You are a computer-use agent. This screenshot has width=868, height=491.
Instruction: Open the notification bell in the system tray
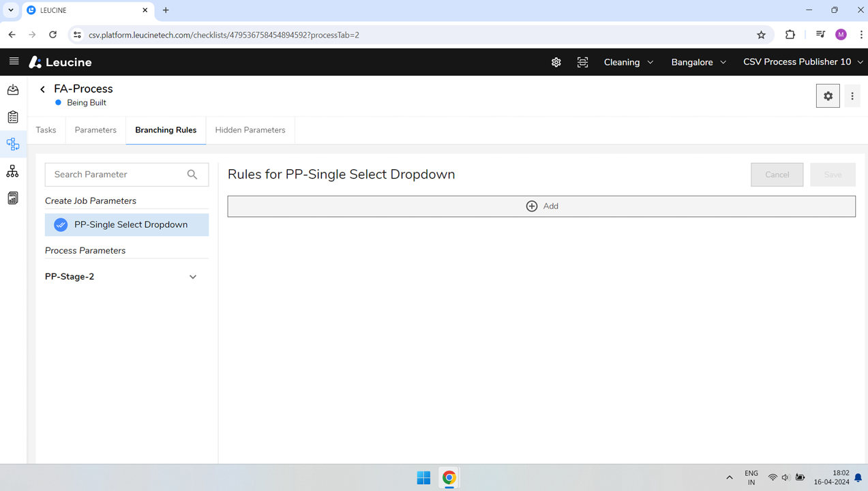pyautogui.click(x=858, y=477)
